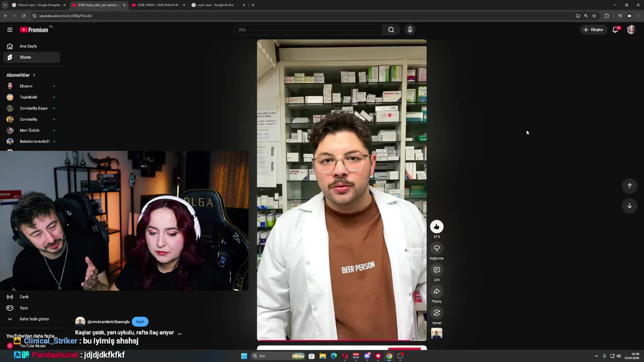The width and height of the screenshot is (644, 362).
Task: Open Google Chrome from the taskbar
Action: (389, 356)
